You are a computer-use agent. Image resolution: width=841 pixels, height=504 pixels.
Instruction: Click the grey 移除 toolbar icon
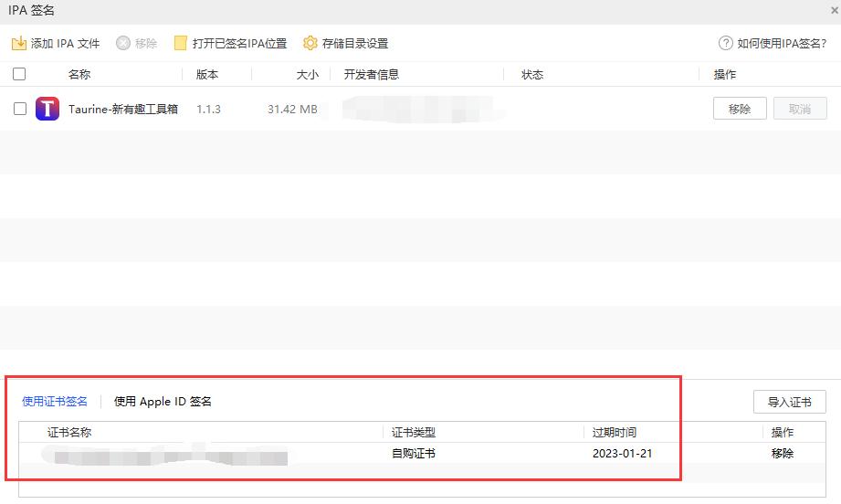(x=123, y=43)
